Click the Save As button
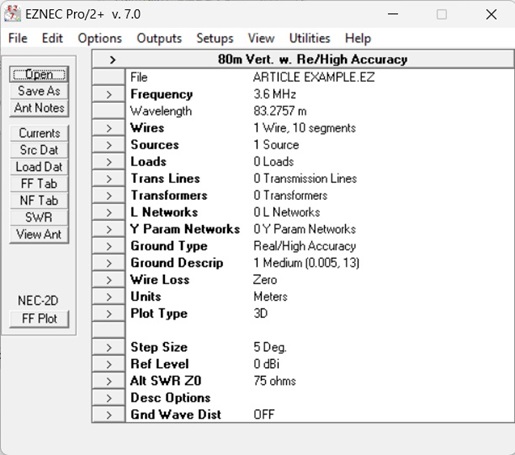 pos(39,91)
